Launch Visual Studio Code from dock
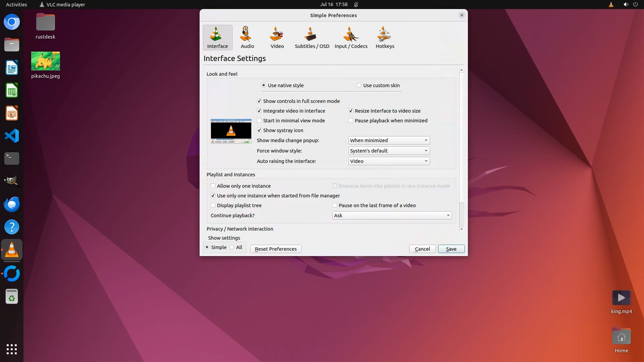The height and width of the screenshot is (362, 644). coord(12,136)
